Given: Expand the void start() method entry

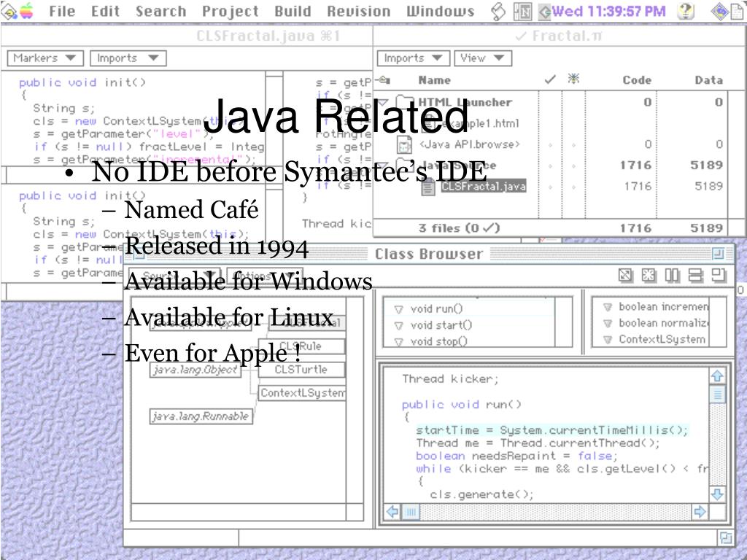Looking at the screenshot, I should pyautogui.click(x=399, y=326).
